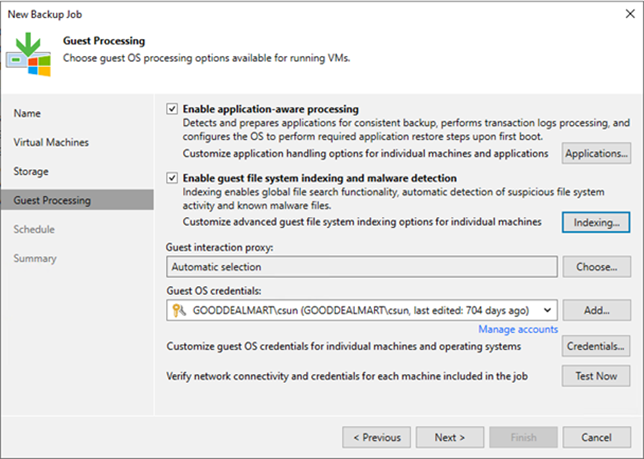This screenshot has width=644, height=459.
Task: Go back with the Previous button
Action: click(376, 437)
